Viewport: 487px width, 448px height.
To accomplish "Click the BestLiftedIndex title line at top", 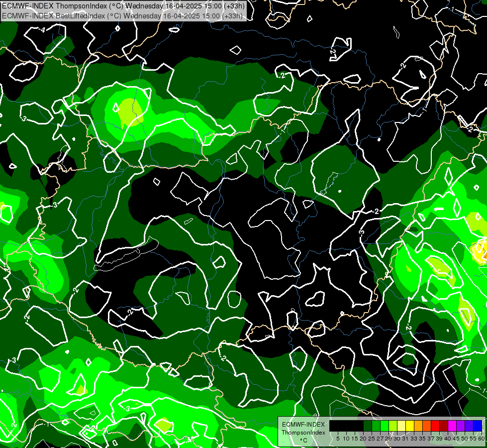I will pyautogui.click(x=122, y=15).
